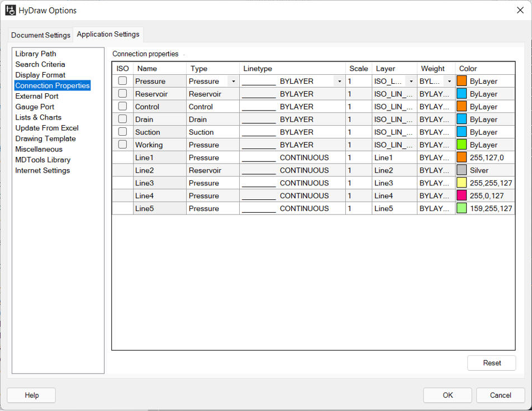Click the Suction type cell
The image size is (532, 411).
pyautogui.click(x=213, y=132)
